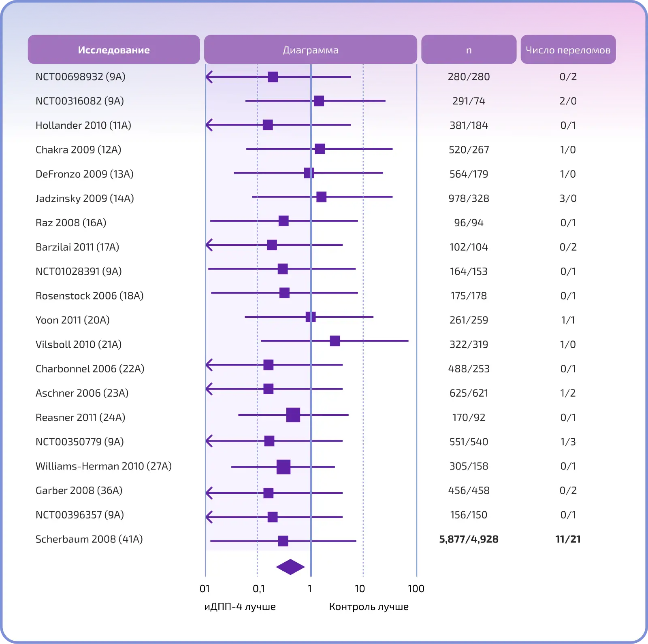The width and height of the screenshot is (648, 644).
Task: Click the "100" tick label on the axis
Action: click(416, 589)
